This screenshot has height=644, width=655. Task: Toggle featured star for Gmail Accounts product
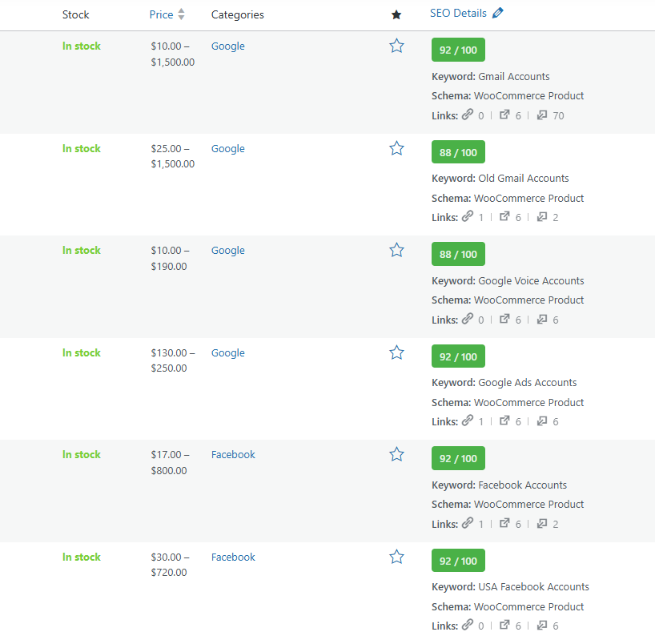click(x=396, y=46)
